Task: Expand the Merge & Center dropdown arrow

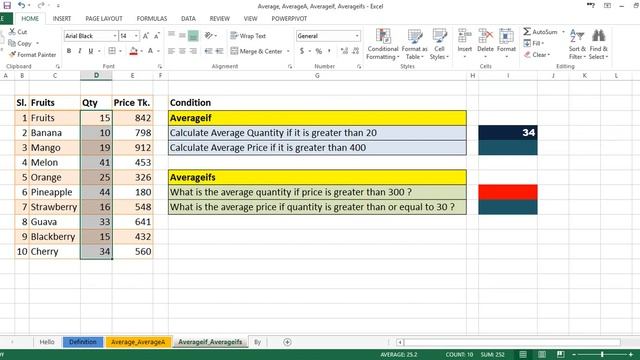Action: pyautogui.click(x=288, y=51)
